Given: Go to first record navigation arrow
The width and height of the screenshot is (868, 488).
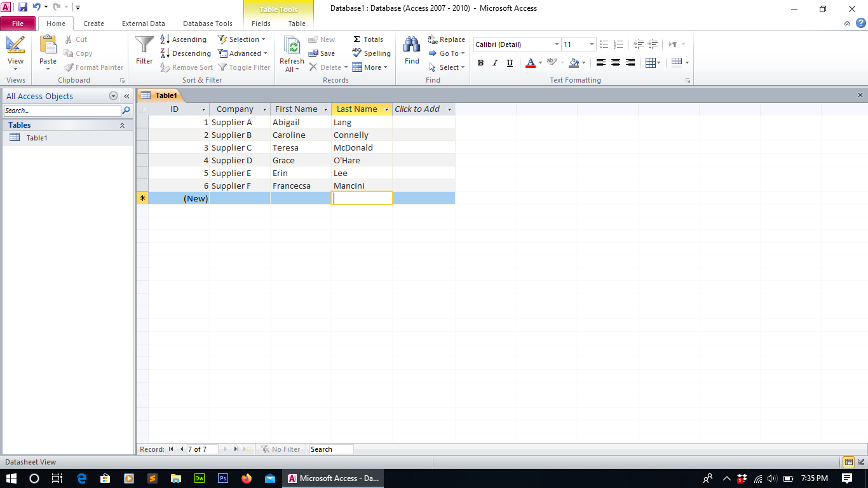Looking at the screenshot, I should click(171, 449).
